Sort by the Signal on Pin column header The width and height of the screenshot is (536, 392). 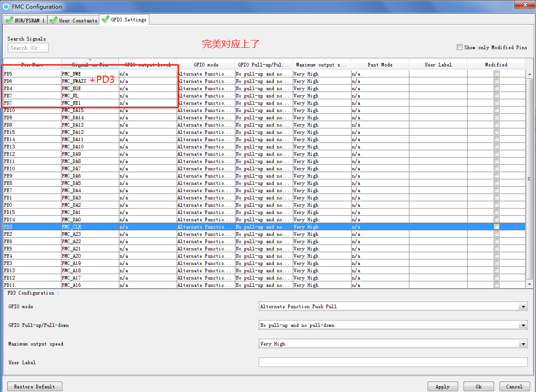(90, 64)
